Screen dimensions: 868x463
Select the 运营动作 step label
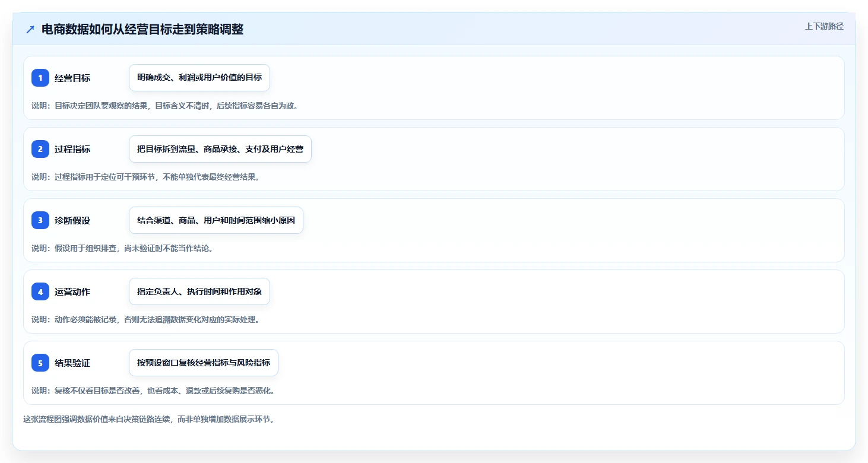click(72, 291)
